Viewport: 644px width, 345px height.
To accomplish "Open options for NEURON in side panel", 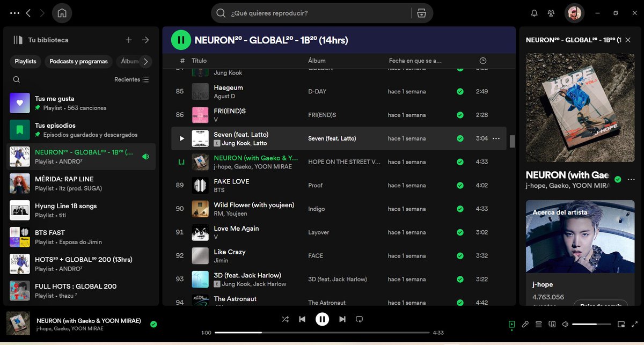I will 631,179.
